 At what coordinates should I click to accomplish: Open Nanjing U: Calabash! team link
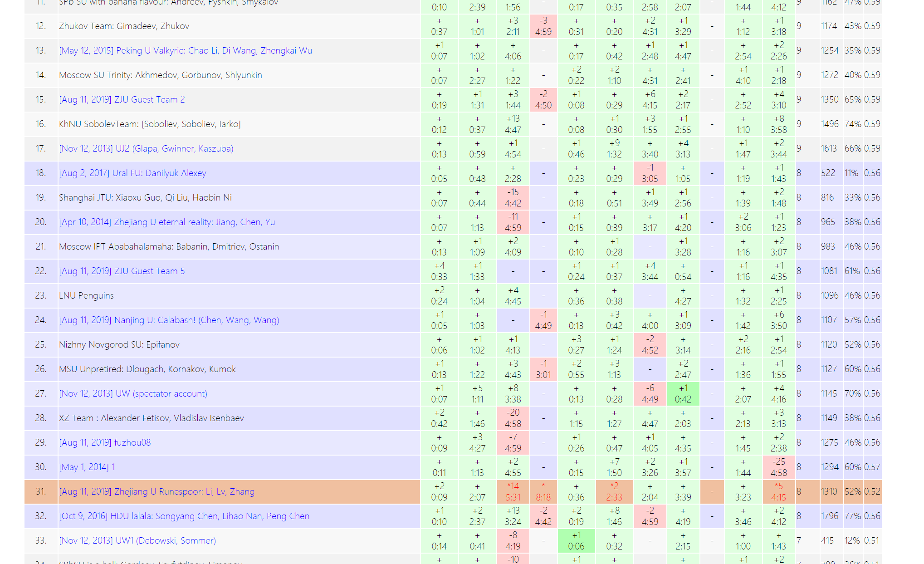(x=169, y=320)
